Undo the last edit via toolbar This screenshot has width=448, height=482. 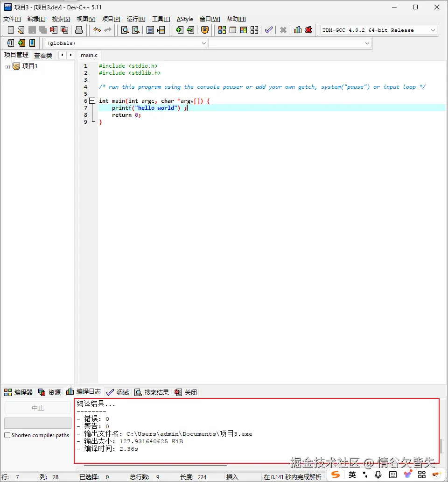click(97, 30)
